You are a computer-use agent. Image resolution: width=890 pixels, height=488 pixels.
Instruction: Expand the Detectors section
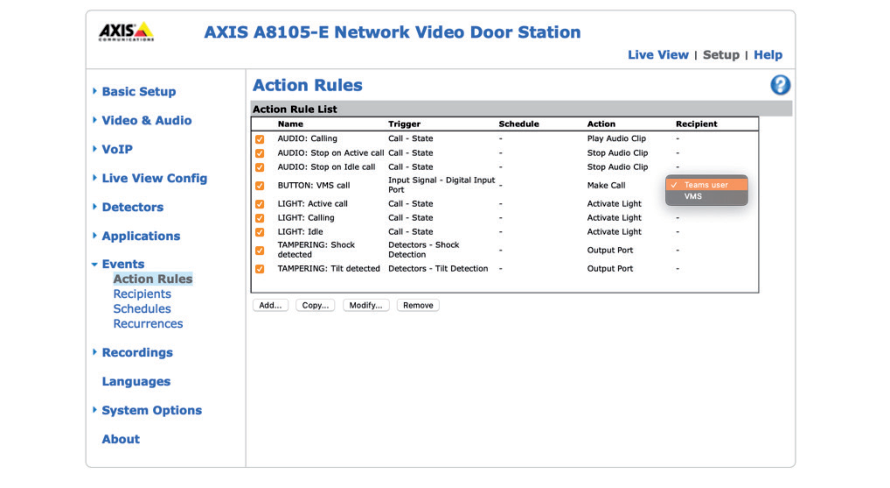coord(132,207)
